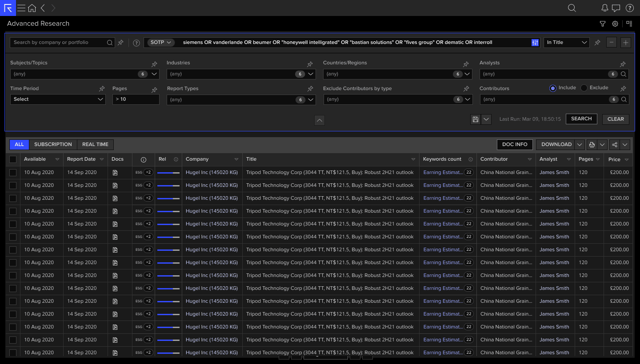This screenshot has width=640, height=364.
Task: Click the company or portfolio search field
Action: pos(62,43)
